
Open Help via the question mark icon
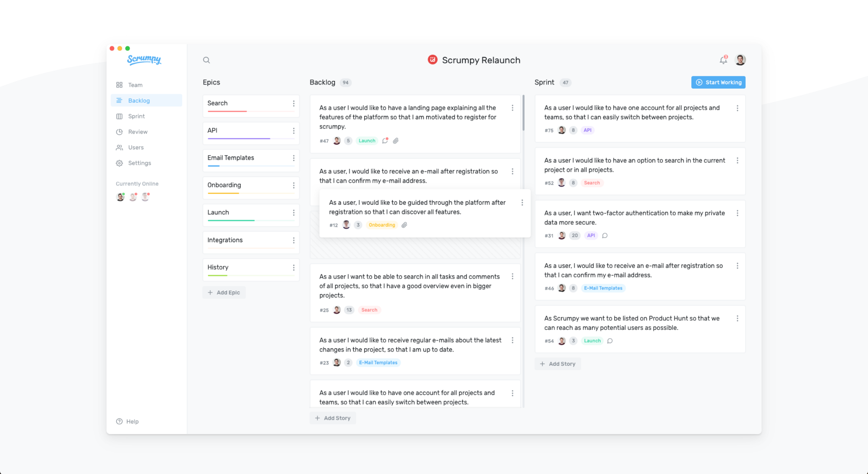[119, 421]
